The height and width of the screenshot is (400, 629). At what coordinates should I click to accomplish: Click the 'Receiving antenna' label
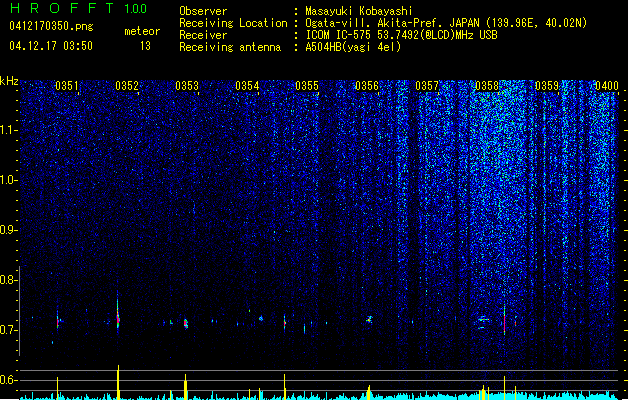pyautogui.click(x=230, y=47)
